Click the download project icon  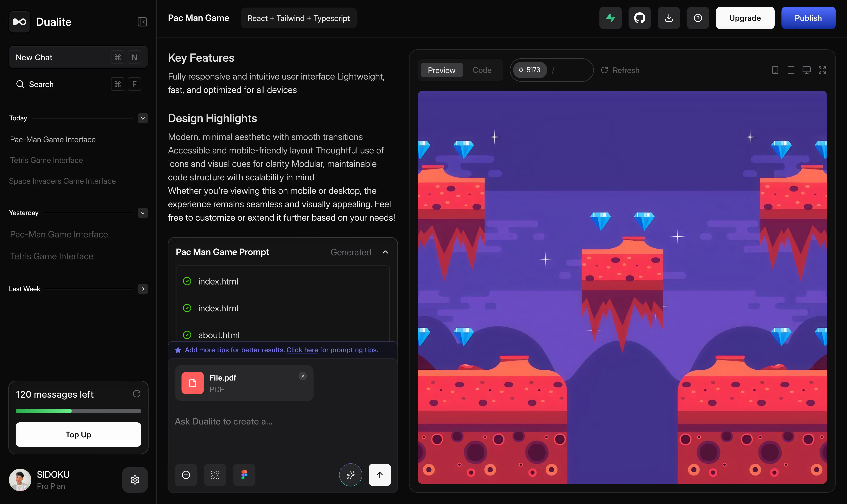click(668, 18)
